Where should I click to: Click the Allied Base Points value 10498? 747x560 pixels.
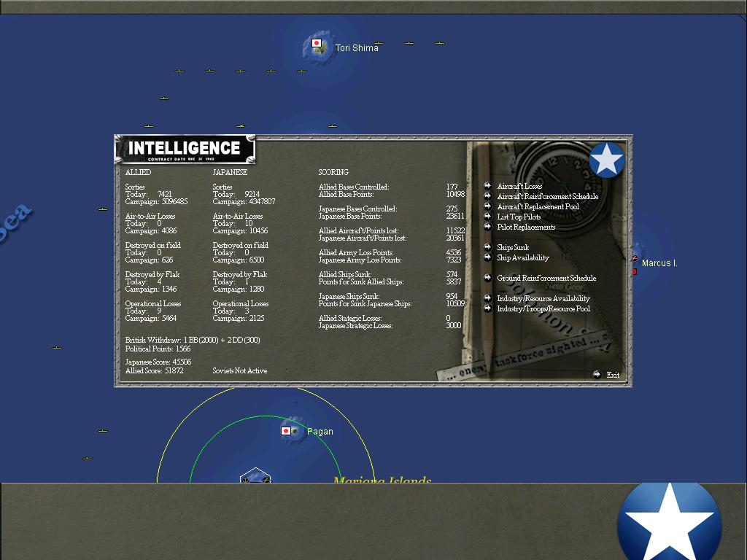tap(455, 194)
